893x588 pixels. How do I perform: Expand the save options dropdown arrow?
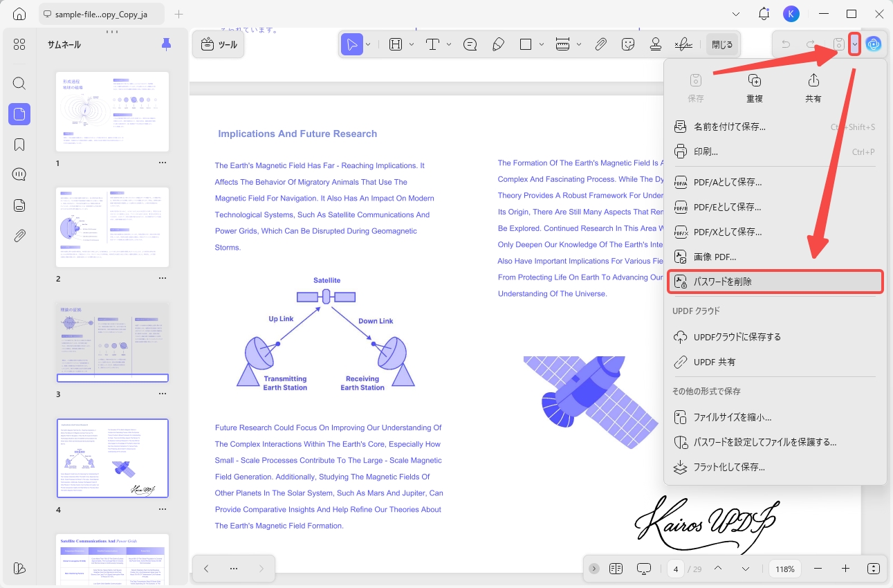pyautogui.click(x=855, y=44)
